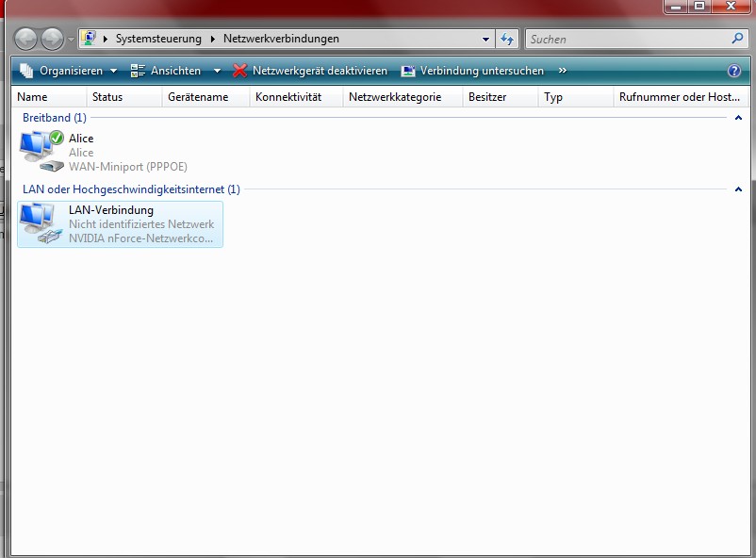Viewport: 756px width, 558px height.
Task: Collapse the LAN oder Hochgeschwindigkeitsinternet group
Action: pos(738,189)
